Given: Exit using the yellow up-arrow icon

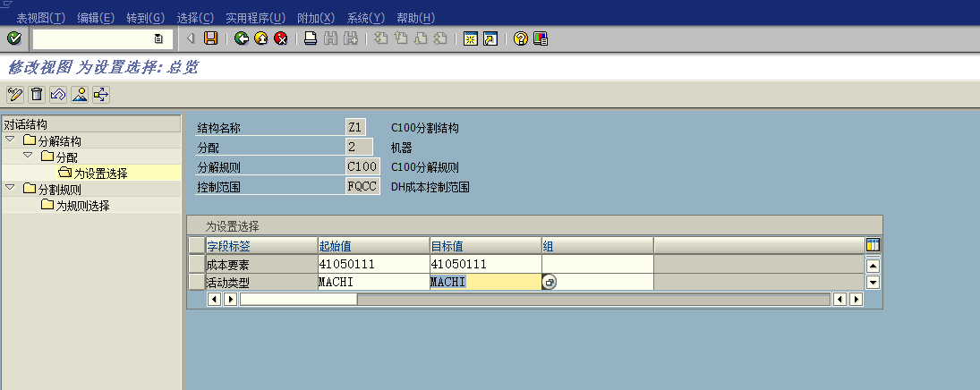Looking at the screenshot, I should [x=261, y=38].
